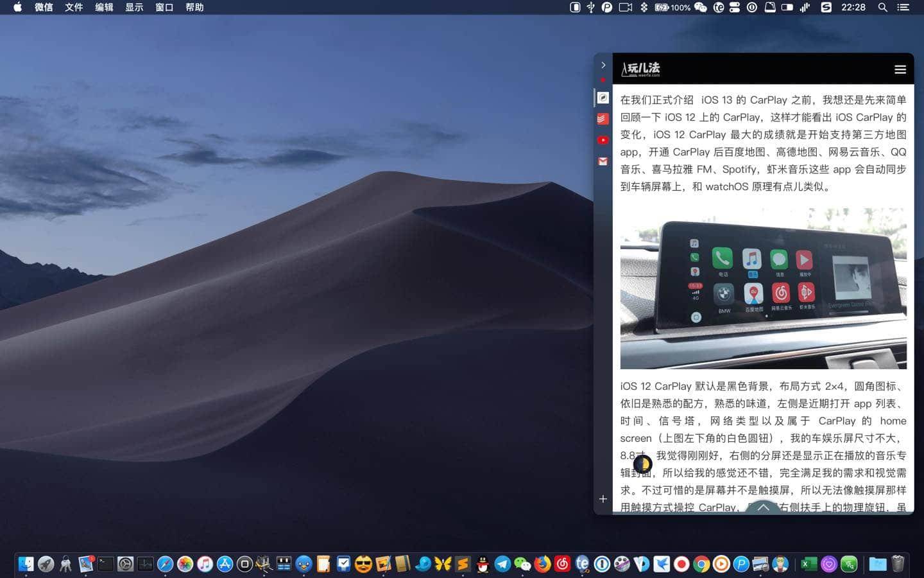Screen dimensions: 924x578
Task: Open Spotlight search in the menu bar
Action: click(883, 7)
